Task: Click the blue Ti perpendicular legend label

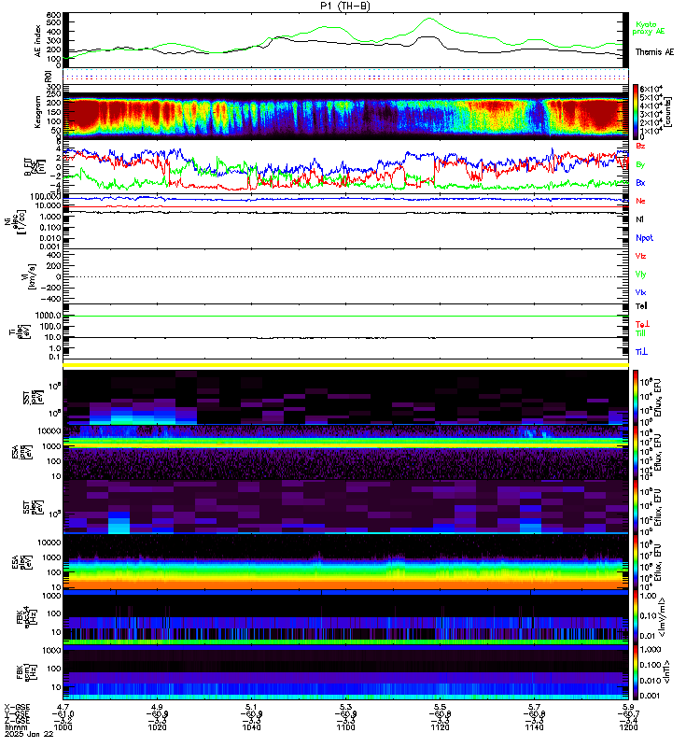Action: 641,352
